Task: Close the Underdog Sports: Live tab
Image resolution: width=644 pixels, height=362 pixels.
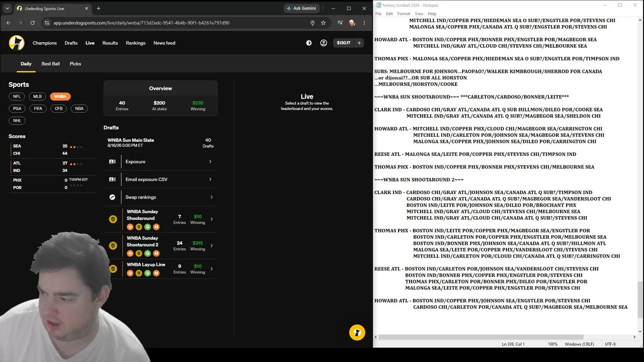Action: point(87,9)
